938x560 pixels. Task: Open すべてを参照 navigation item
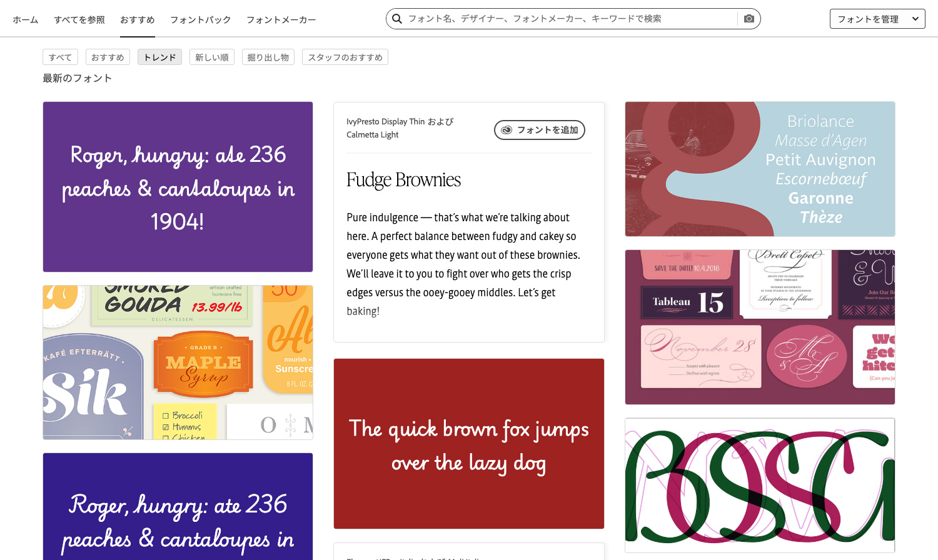point(79,20)
